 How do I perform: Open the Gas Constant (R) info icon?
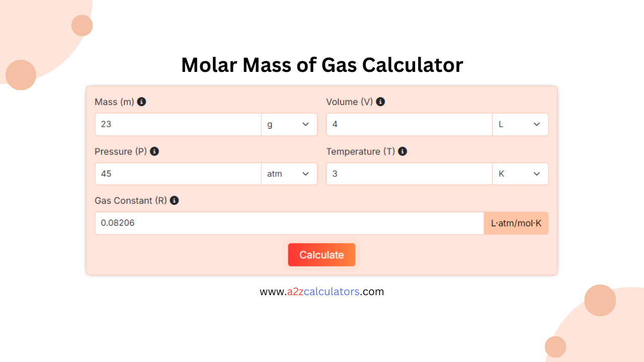tap(174, 201)
